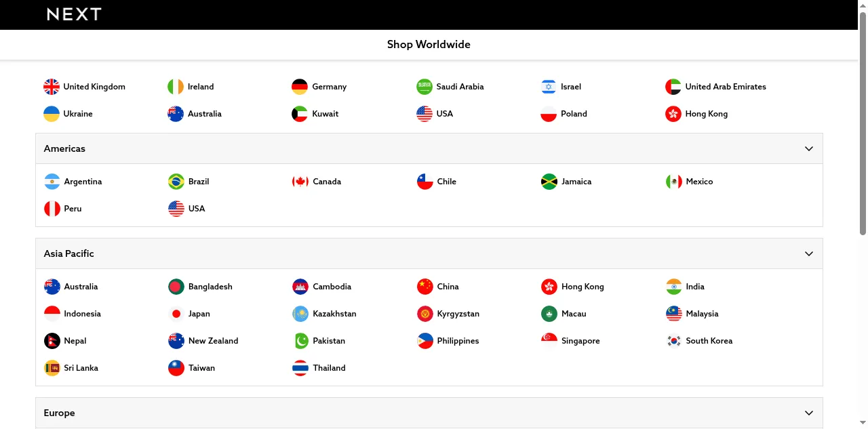Open the United Arab Emirates link

point(725,87)
